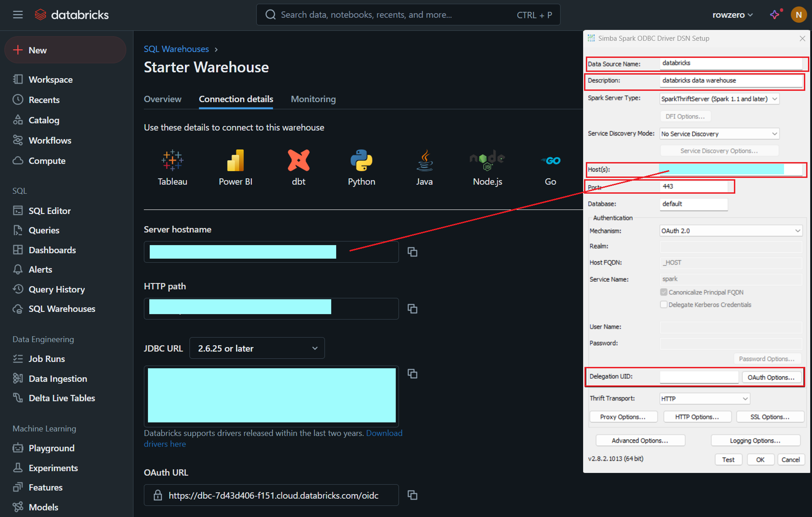
Task: Click the Delegation UID input field
Action: (x=699, y=377)
